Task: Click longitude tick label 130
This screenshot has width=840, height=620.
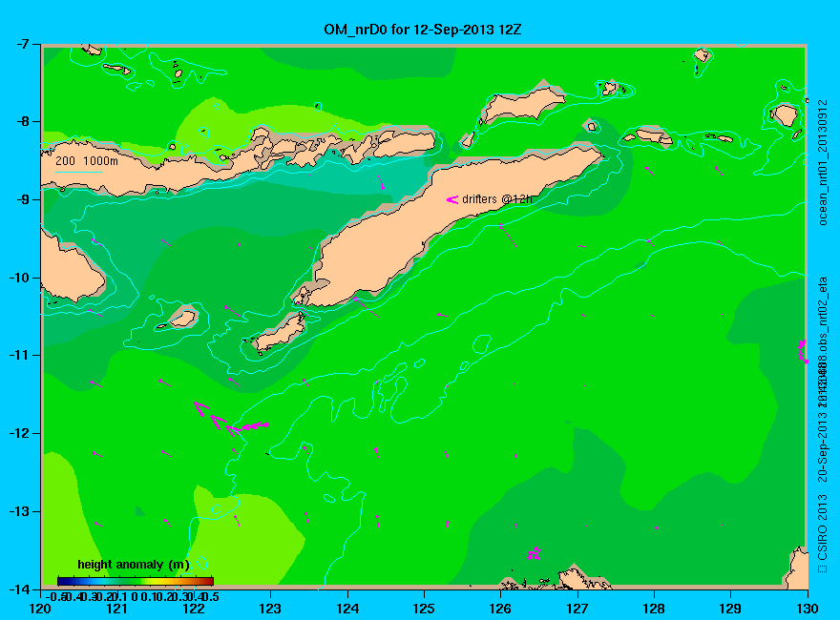Action: (x=808, y=609)
